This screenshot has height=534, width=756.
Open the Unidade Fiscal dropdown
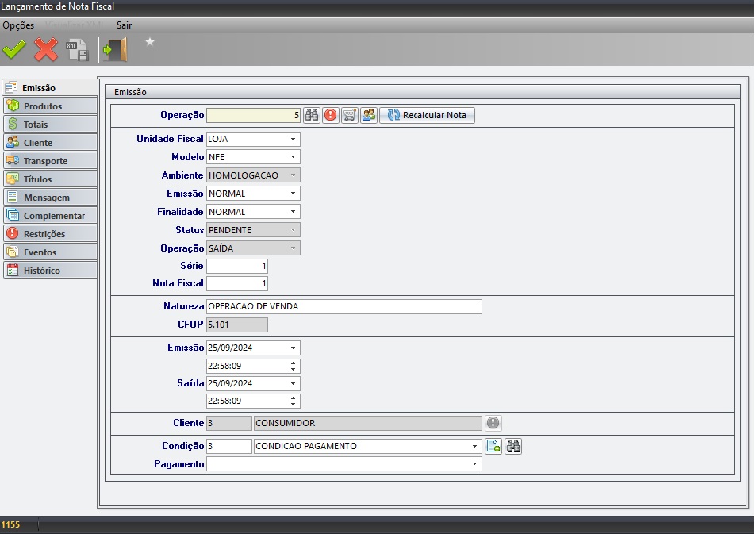tap(293, 139)
